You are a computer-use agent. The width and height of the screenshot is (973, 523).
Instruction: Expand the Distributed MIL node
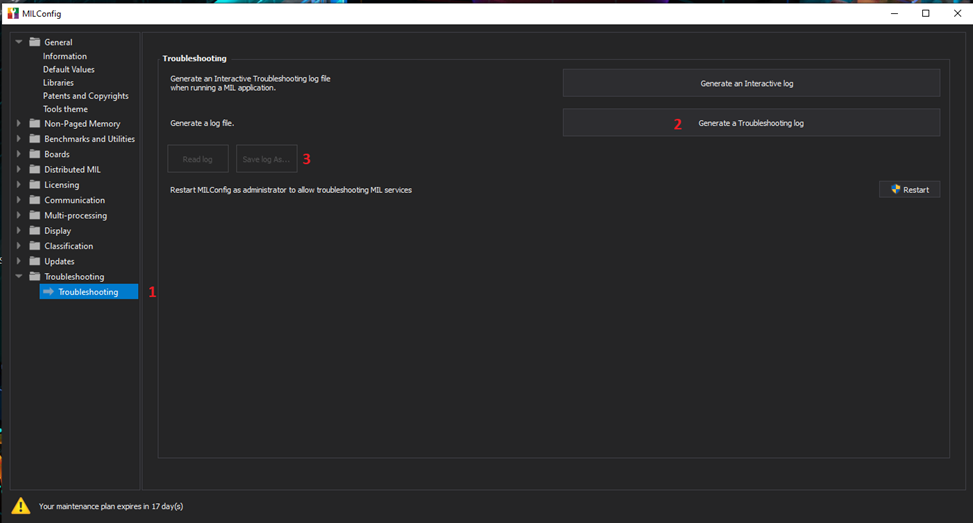tap(19, 169)
